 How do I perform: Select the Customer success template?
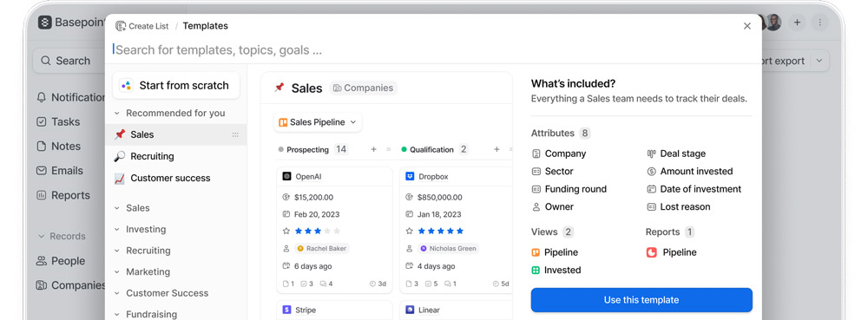point(176,178)
